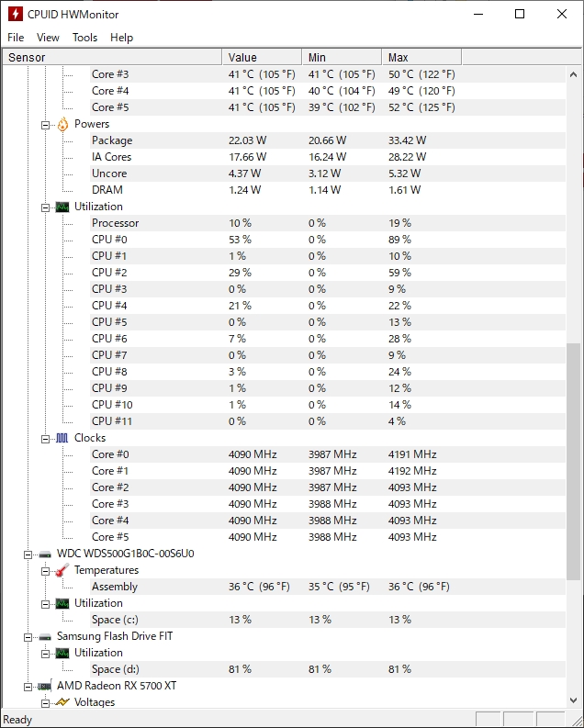Click the Samsung Flash Drive FIT icon
This screenshot has height=728, width=584.
(45, 636)
